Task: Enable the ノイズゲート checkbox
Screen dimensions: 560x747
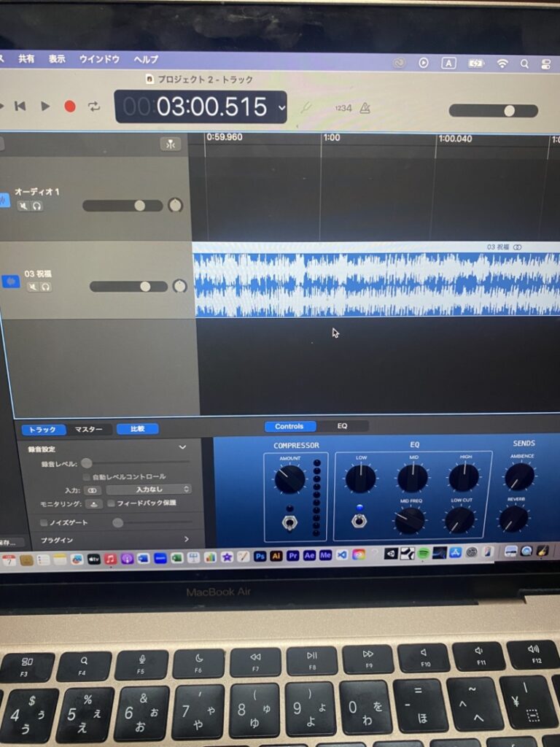Action: click(44, 522)
